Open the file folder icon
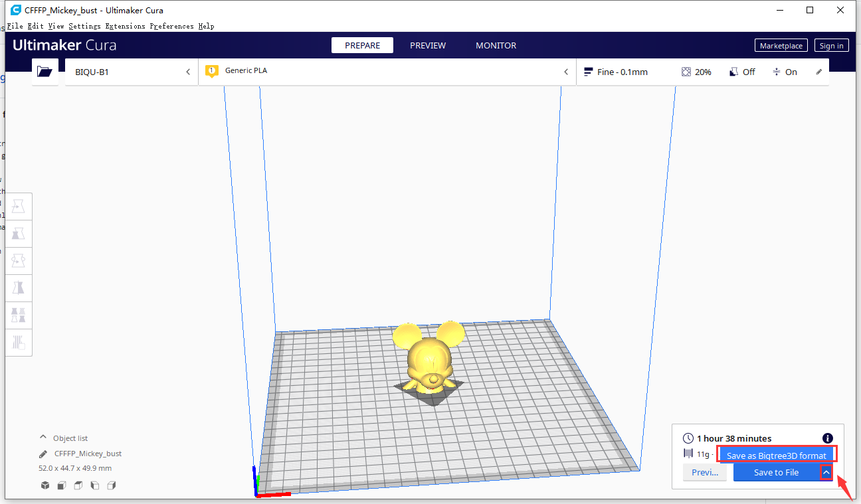Screen dimensions: 861x504 point(45,72)
